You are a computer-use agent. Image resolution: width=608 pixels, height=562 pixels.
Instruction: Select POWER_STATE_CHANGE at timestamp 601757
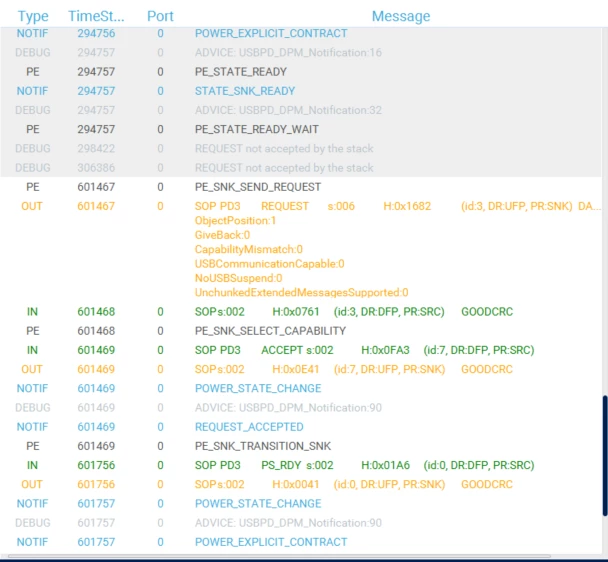pos(258,503)
